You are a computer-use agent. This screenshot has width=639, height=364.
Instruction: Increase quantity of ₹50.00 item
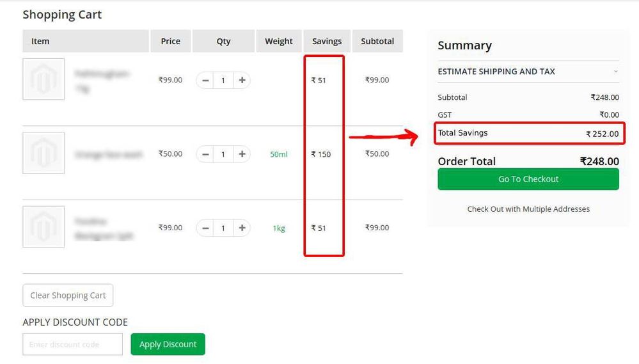[242, 154]
